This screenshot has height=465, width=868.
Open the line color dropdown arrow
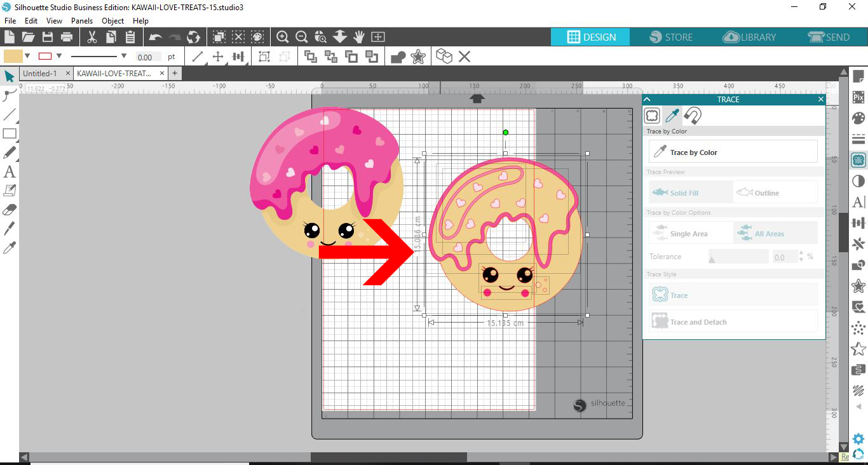point(59,56)
